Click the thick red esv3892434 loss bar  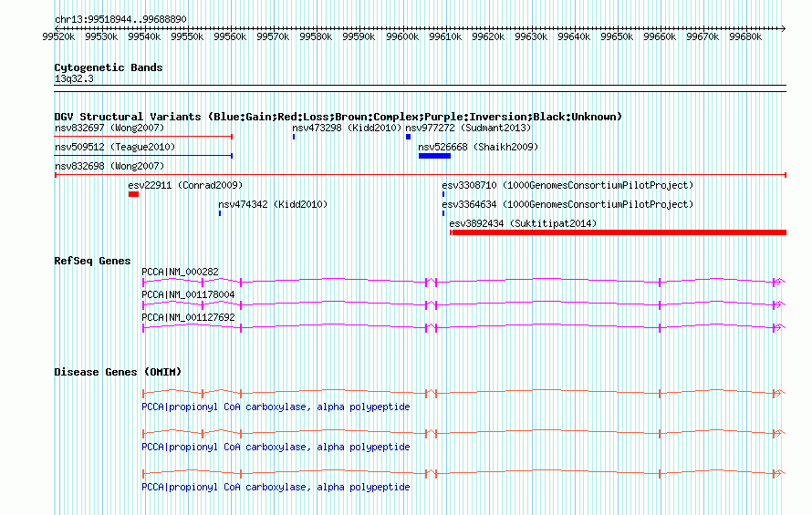pyautogui.click(x=619, y=232)
